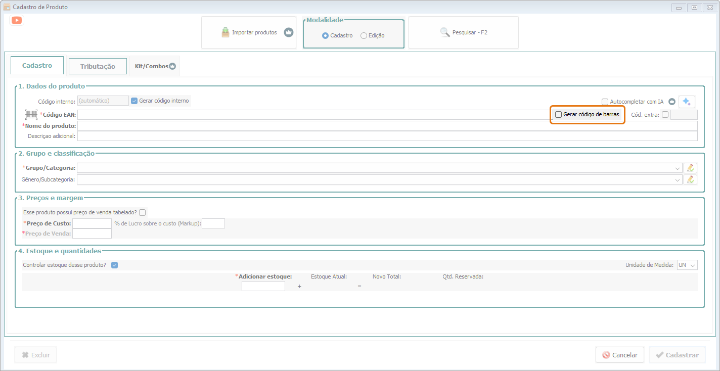The width and height of the screenshot is (720, 371).
Task: Click the Importar produtos button
Action: coord(249,33)
